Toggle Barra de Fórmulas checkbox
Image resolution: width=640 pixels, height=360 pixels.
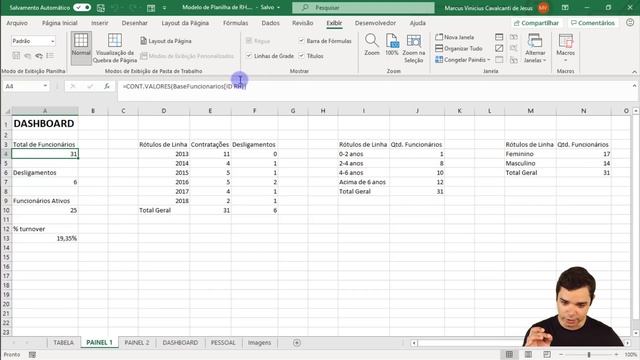301,41
